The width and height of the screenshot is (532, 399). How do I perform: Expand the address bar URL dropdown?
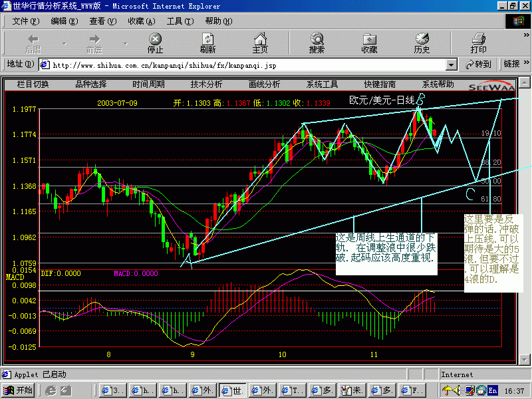(452, 65)
